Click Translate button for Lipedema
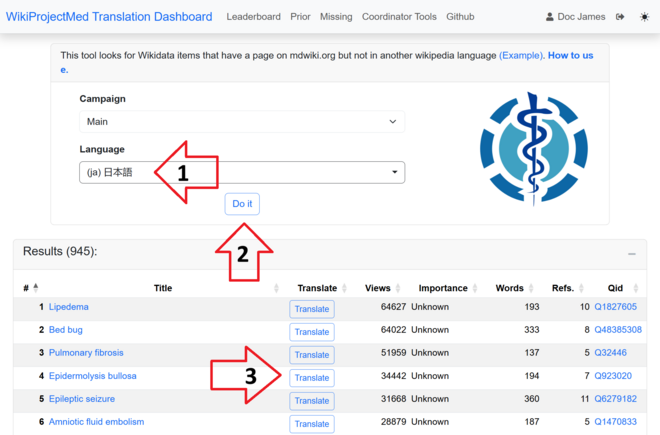Image resolution: width=660 pixels, height=435 pixels. click(x=312, y=309)
